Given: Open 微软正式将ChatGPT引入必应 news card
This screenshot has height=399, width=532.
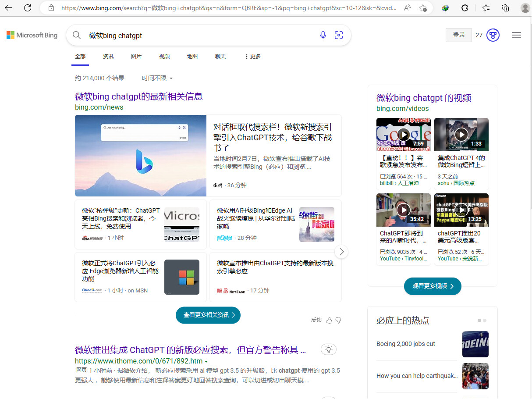Looking at the screenshot, I should [120, 271].
